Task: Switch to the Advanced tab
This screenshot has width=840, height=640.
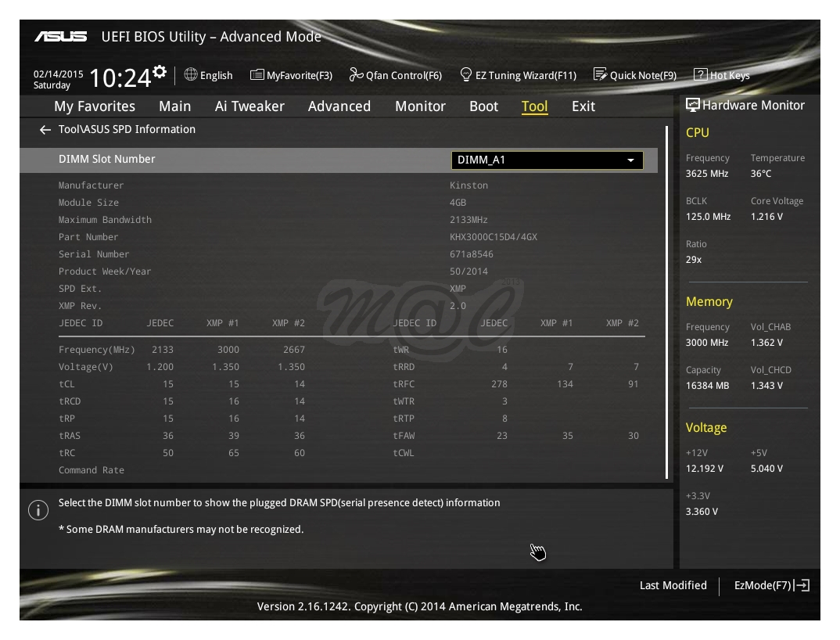Action: [339, 106]
